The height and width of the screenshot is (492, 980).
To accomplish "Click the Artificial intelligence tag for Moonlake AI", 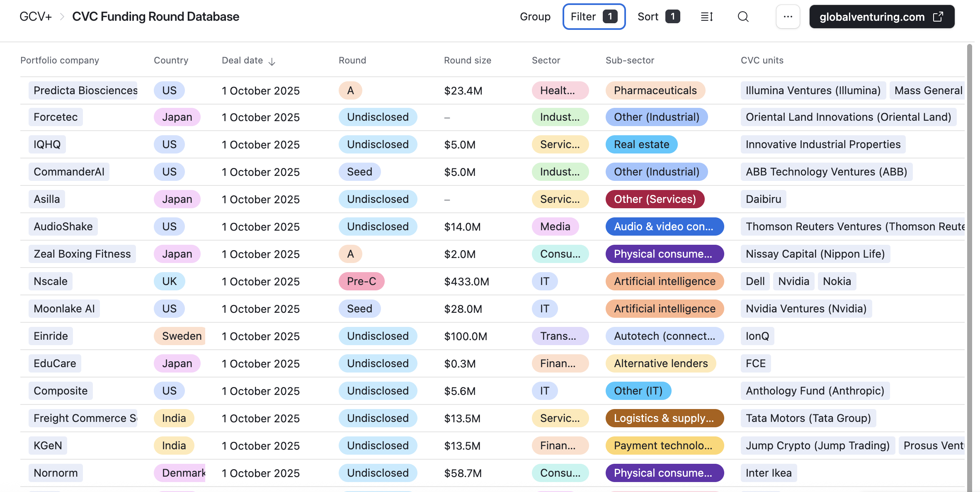I will (x=664, y=309).
